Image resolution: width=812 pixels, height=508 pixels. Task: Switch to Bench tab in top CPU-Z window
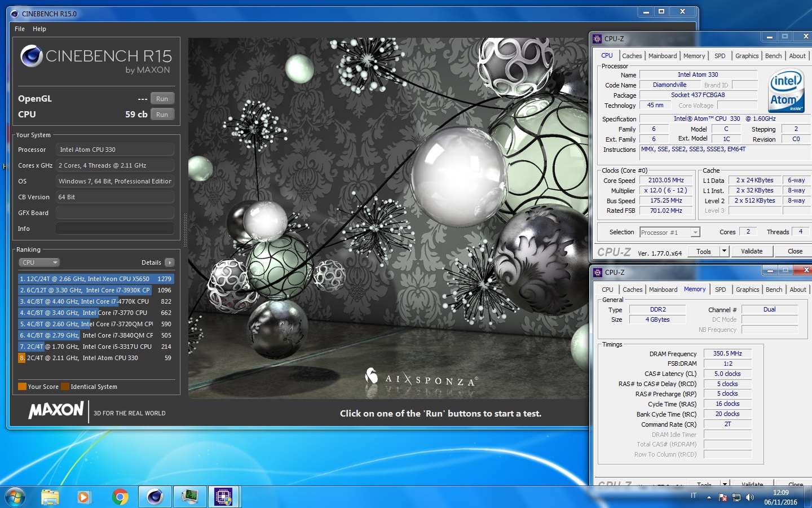(x=773, y=56)
